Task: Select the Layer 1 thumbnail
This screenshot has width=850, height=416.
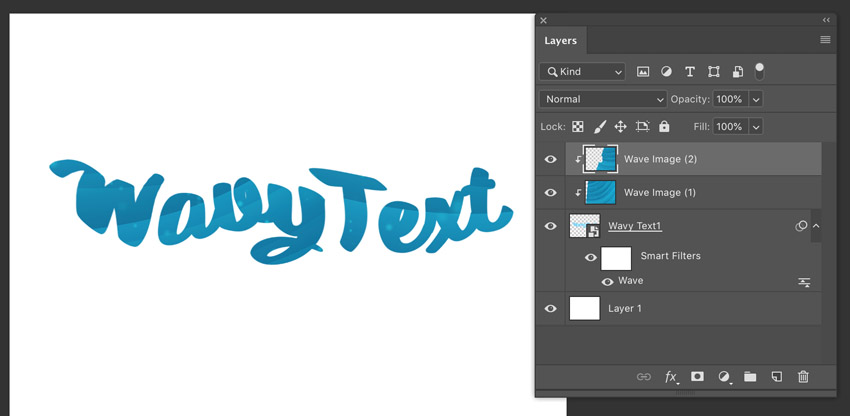Action: point(584,308)
